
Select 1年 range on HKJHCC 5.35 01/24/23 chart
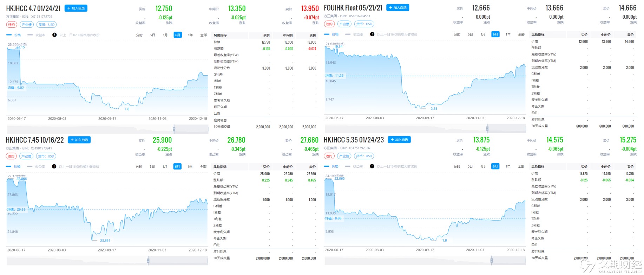click(508, 166)
